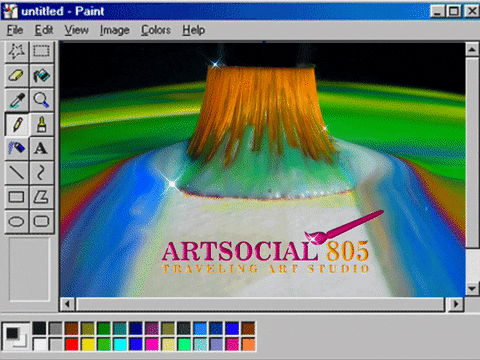This screenshot has height=360, width=480.
Task: Open the Help menu
Action: (x=193, y=30)
